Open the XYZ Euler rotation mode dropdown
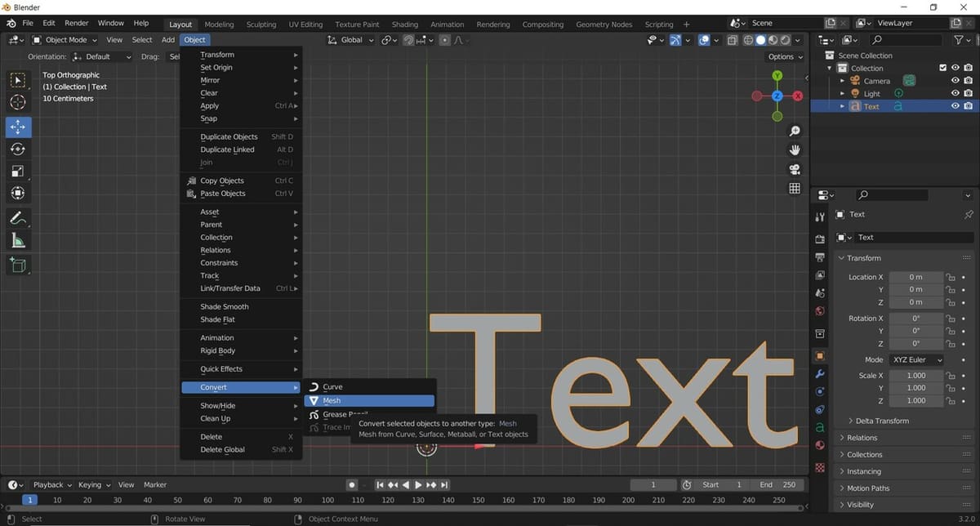Screen dimensions: 980x526 pos(916,359)
